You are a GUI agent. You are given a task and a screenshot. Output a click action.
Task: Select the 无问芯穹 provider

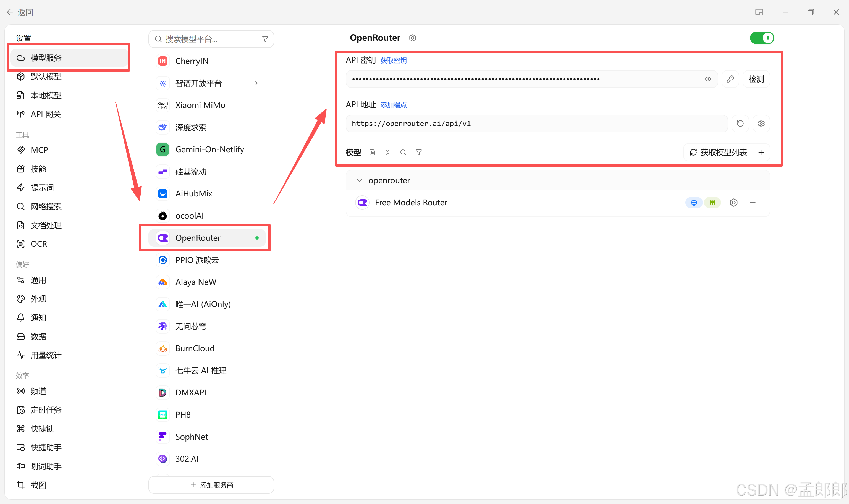pyautogui.click(x=207, y=326)
